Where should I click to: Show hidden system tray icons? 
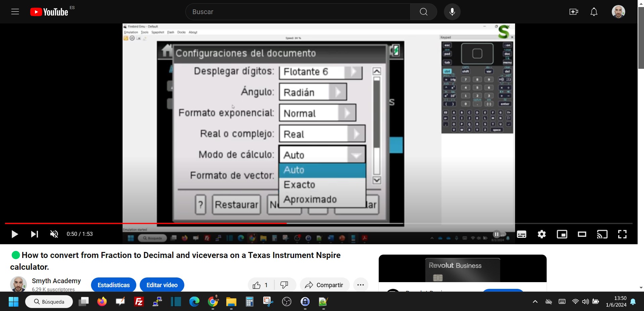(535, 302)
